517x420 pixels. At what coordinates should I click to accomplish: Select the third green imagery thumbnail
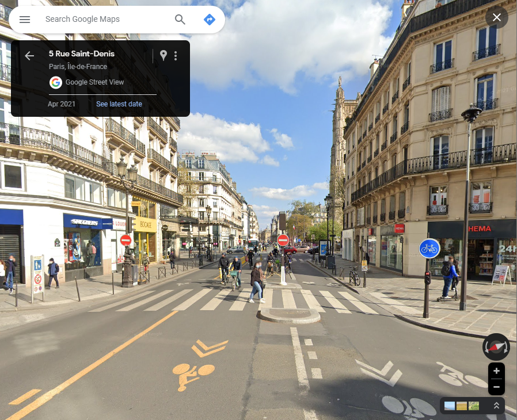474,406
